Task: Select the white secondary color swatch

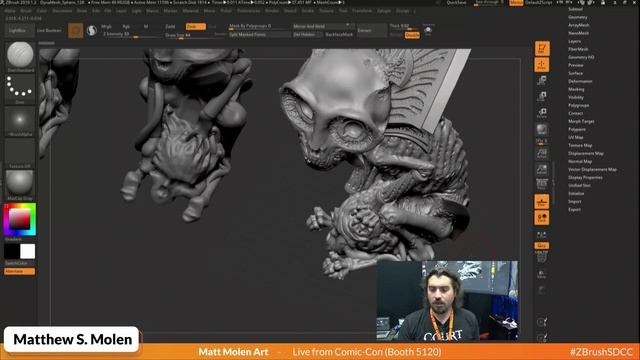Action: pyautogui.click(x=28, y=251)
